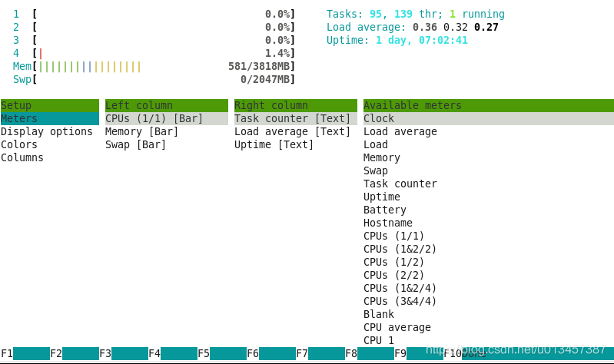Screen dimensions: 614x364
Task: Open the Columns setup section
Action: (22, 157)
